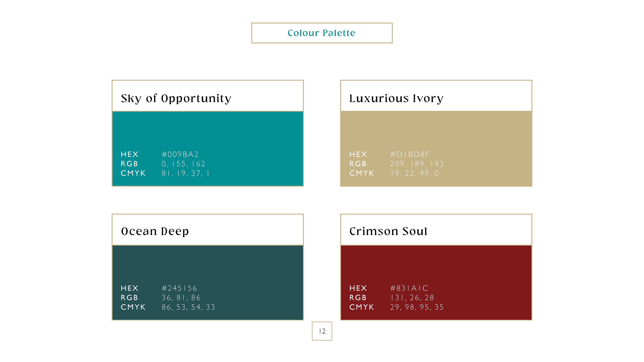This screenshot has width=644, height=362.
Task: Click hex value #D1BD8F
Action: 410,154
